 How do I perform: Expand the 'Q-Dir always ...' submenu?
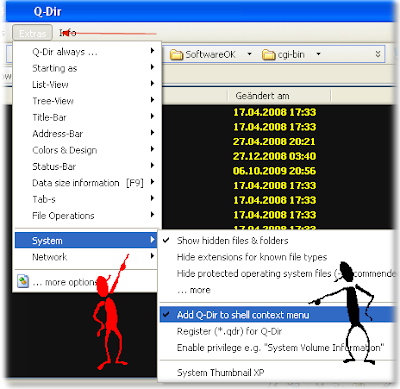(x=88, y=52)
